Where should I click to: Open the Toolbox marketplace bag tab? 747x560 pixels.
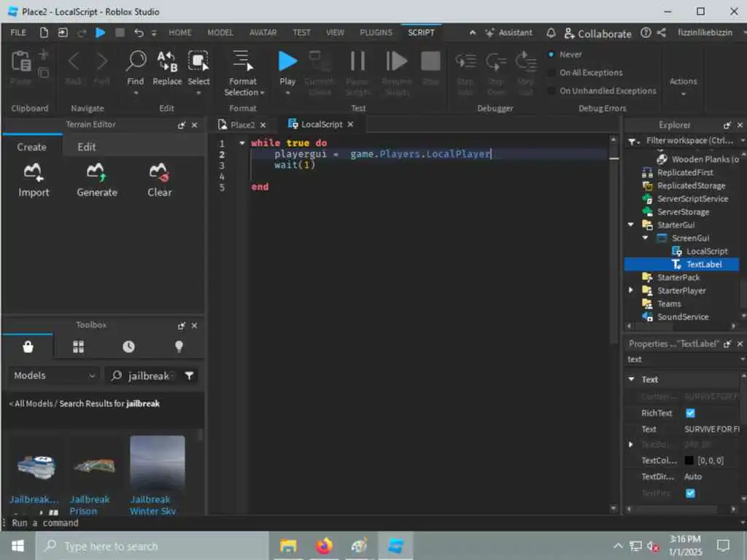pos(28,346)
